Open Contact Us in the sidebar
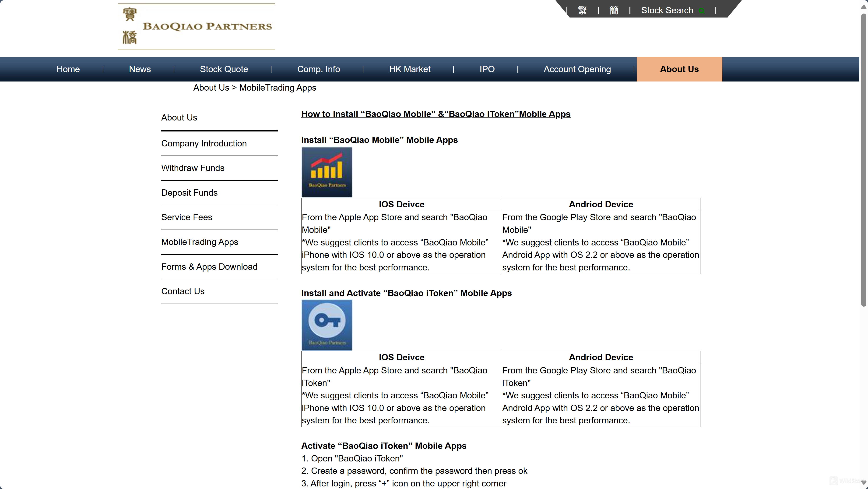The height and width of the screenshot is (489, 868). pos(183,291)
